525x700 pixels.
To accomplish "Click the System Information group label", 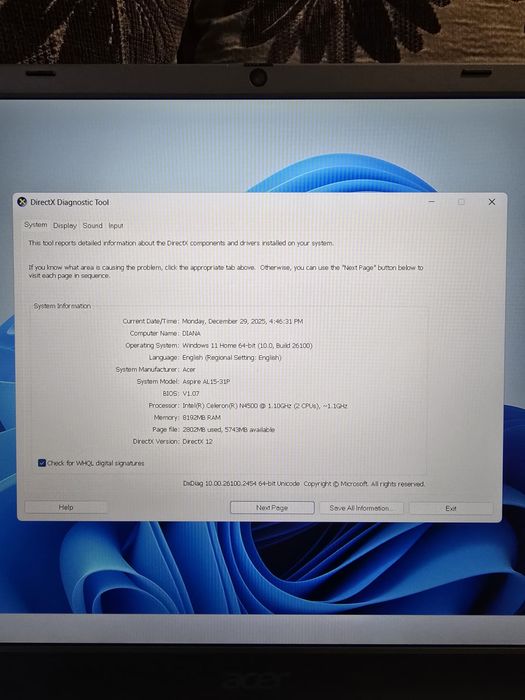I will tap(62, 306).
